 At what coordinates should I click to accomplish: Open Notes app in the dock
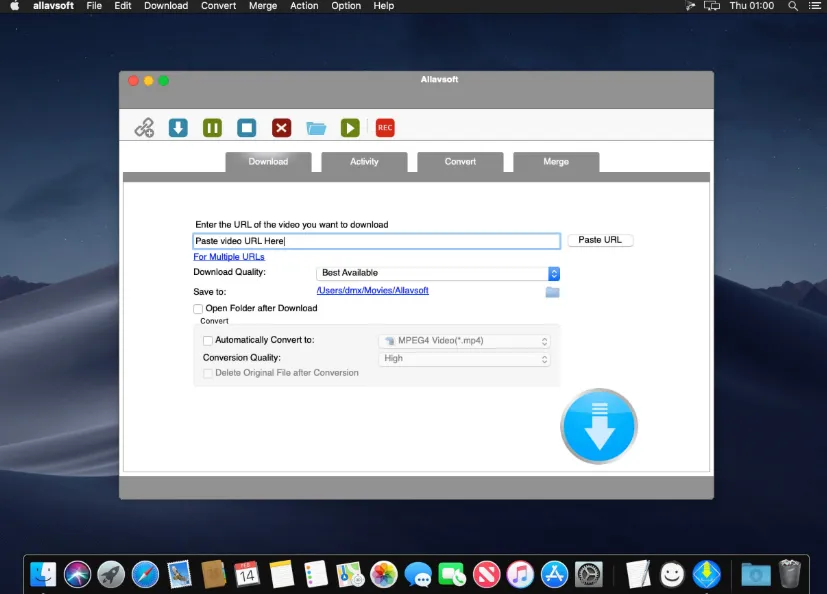[x=282, y=574]
